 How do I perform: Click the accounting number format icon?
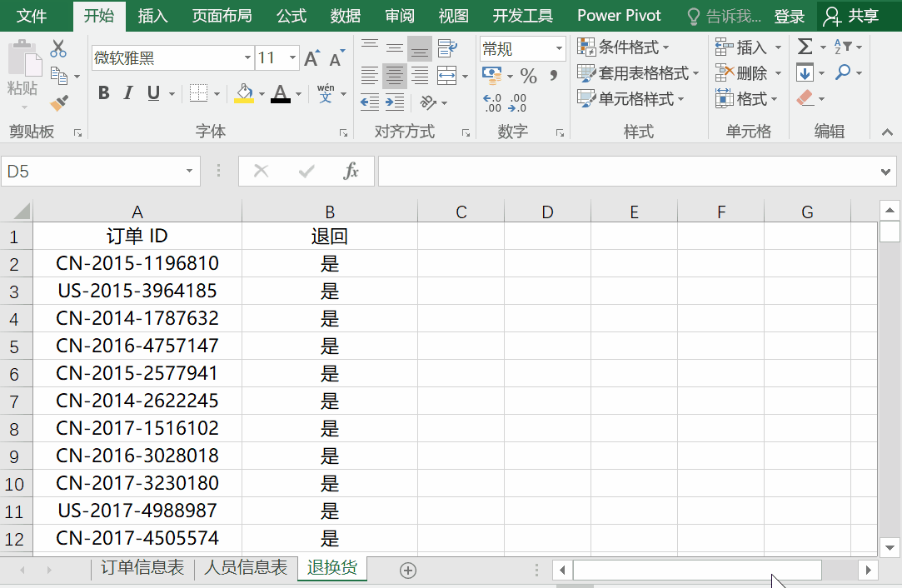pyautogui.click(x=492, y=75)
